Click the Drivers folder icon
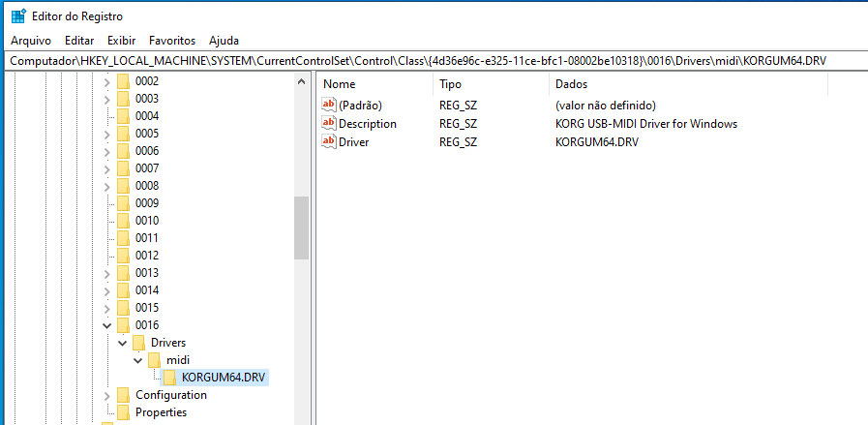868x425 pixels. click(x=138, y=343)
